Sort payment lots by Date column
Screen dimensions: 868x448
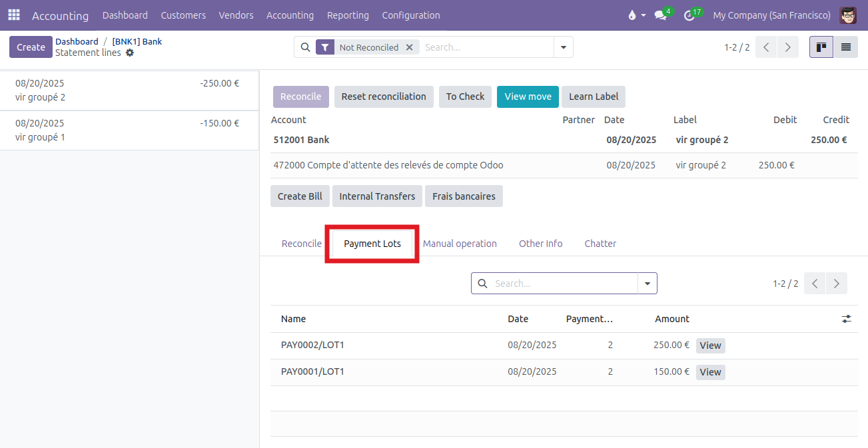(518, 319)
